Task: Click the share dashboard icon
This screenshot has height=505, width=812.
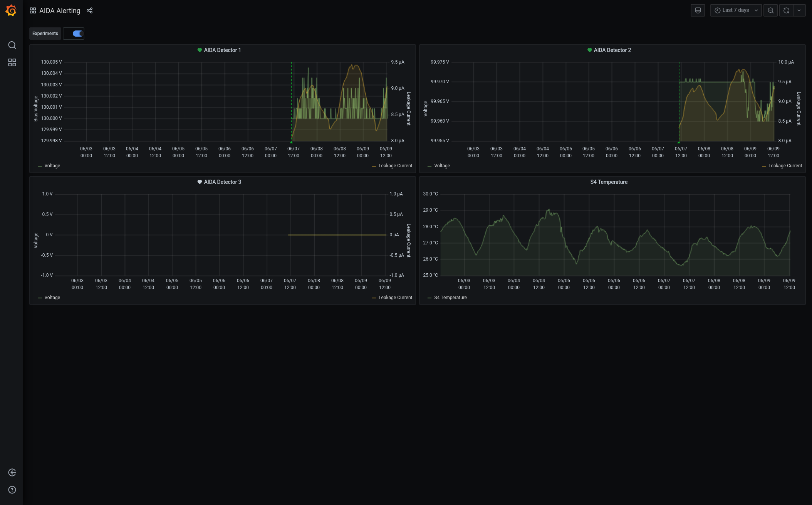Action: (90, 10)
